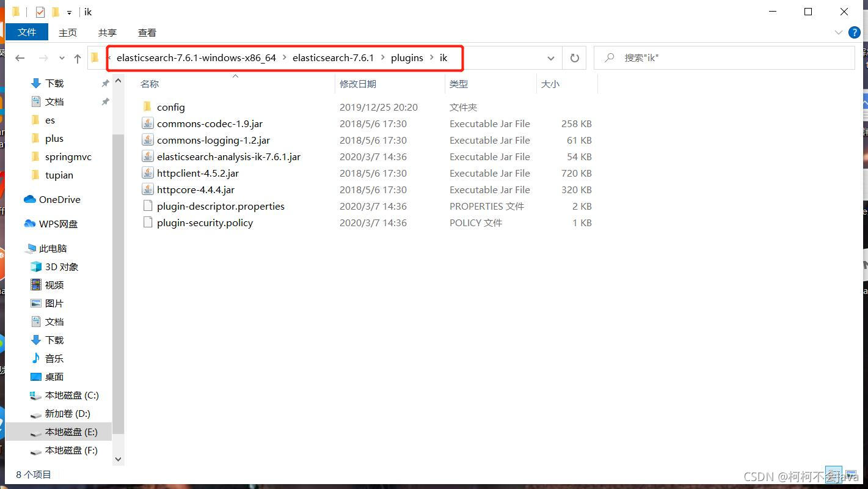Select PROPERTIES 文件 type cell
The image size is (868, 489).
click(x=487, y=206)
